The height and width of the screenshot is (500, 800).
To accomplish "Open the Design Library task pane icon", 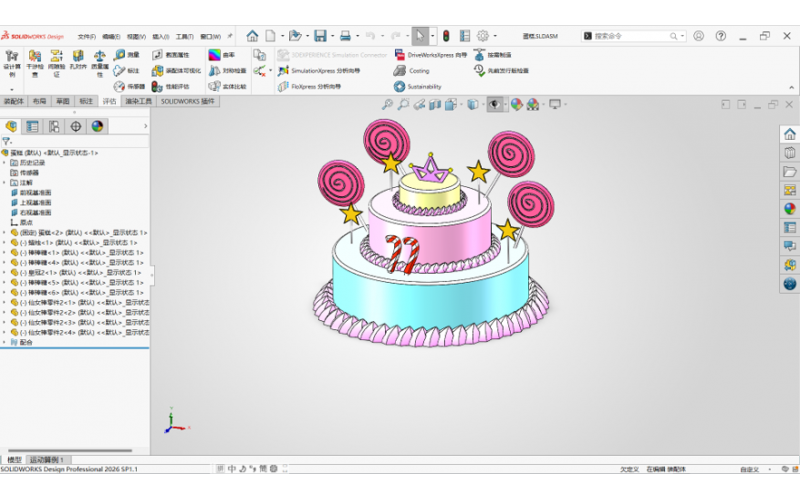I will (790, 153).
